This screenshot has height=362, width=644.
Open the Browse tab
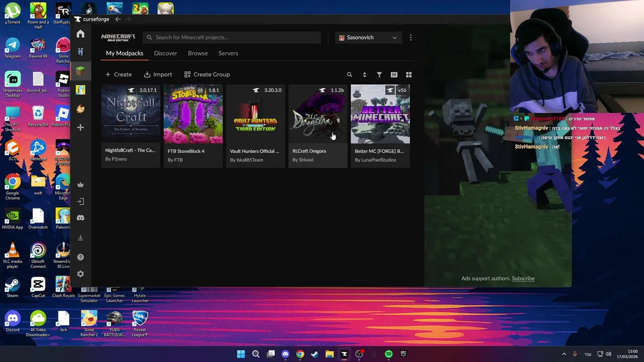198,53
